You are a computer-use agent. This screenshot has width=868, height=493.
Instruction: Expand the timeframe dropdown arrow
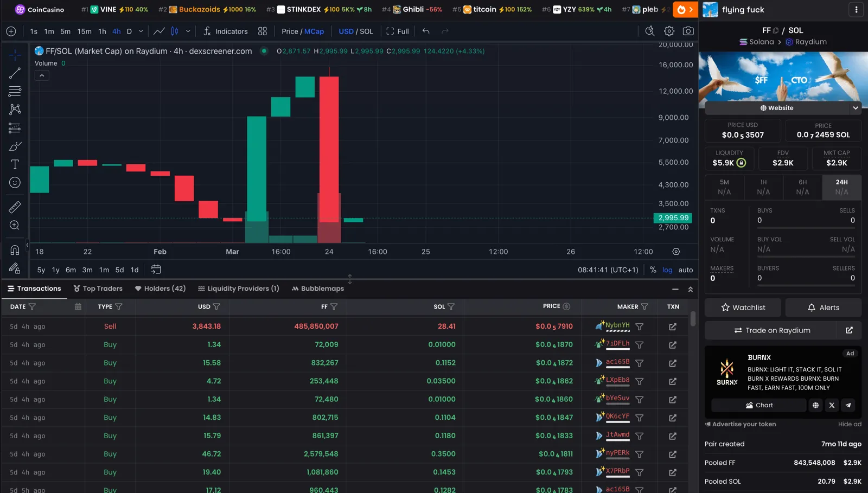click(x=141, y=31)
